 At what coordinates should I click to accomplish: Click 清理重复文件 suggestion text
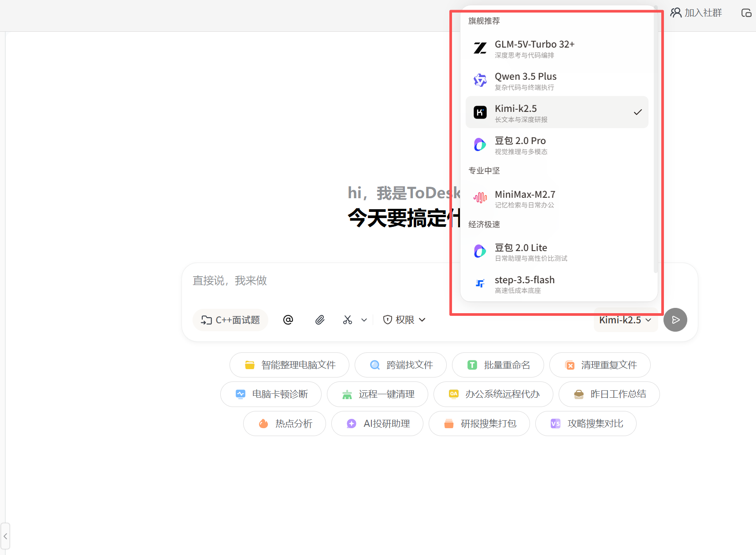coord(609,365)
